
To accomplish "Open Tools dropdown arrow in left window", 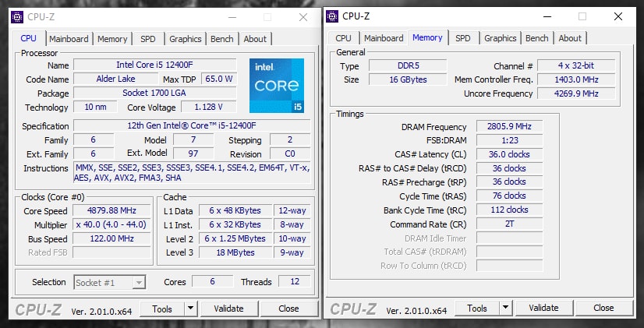I will tap(191, 309).
